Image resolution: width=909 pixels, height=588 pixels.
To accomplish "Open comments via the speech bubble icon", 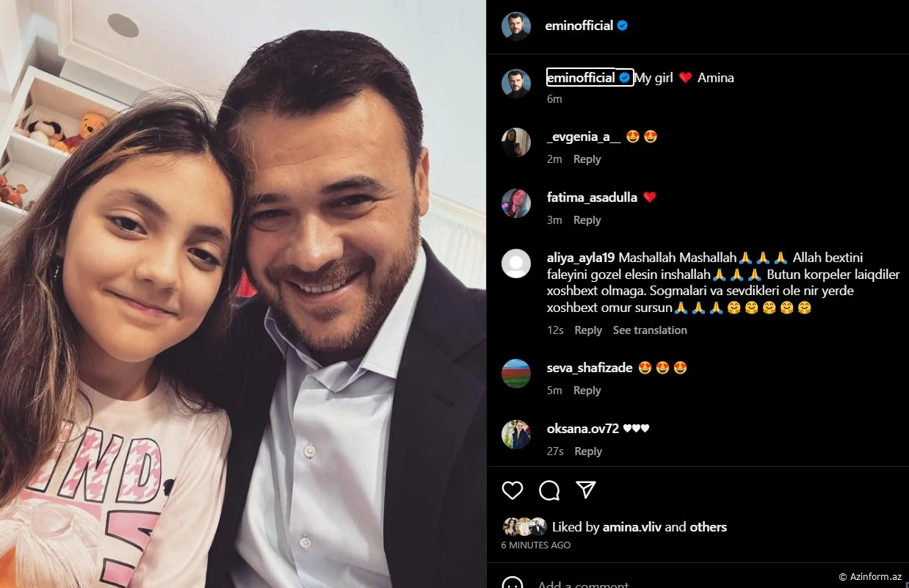I will (549, 490).
